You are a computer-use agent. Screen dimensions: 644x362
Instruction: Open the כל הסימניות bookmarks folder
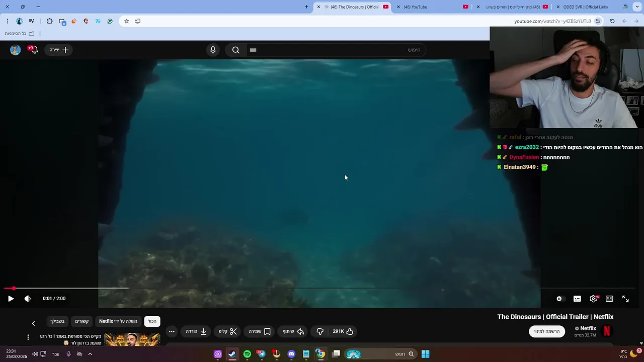[20, 34]
